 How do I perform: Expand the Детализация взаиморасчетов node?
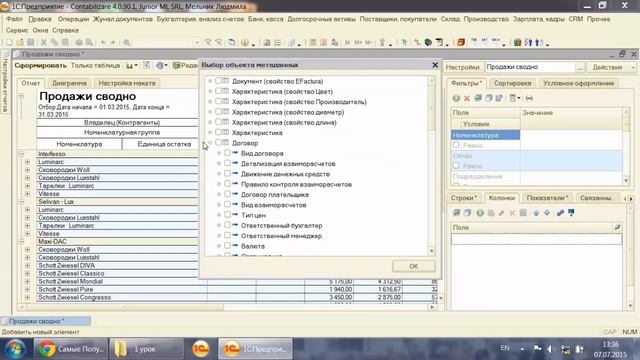(219, 163)
